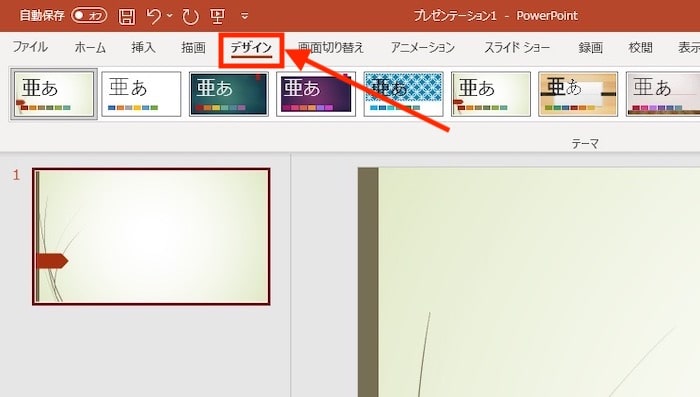
Task: Open the アニメーション (Animations) tab
Action: [x=422, y=47]
